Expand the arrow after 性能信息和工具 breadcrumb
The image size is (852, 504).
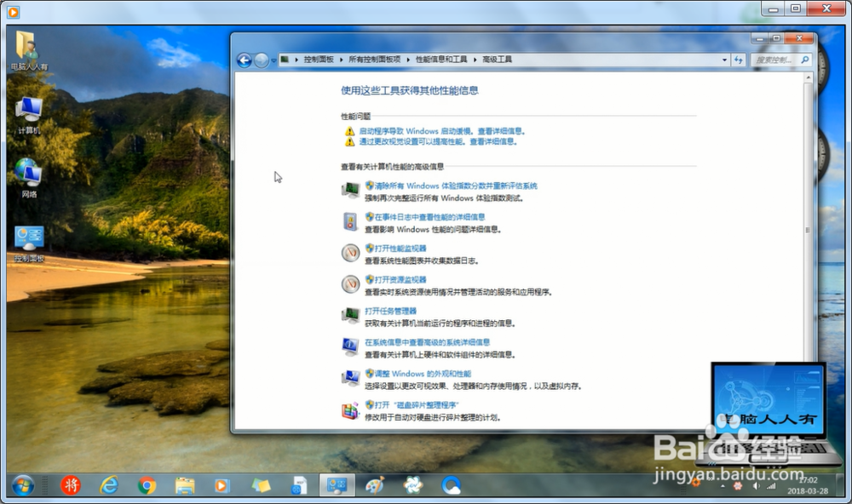coord(475,60)
